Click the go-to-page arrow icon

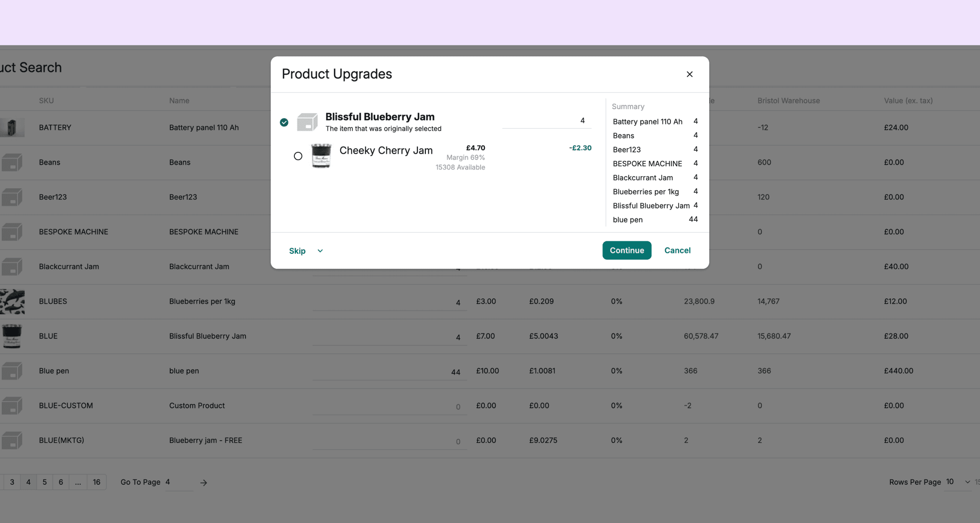[x=203, y=483]
